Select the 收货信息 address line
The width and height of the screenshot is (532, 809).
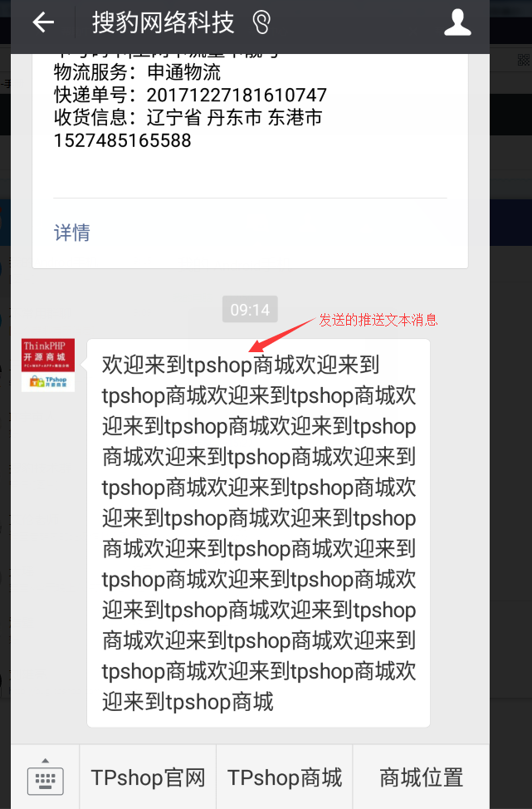(188, 118)
